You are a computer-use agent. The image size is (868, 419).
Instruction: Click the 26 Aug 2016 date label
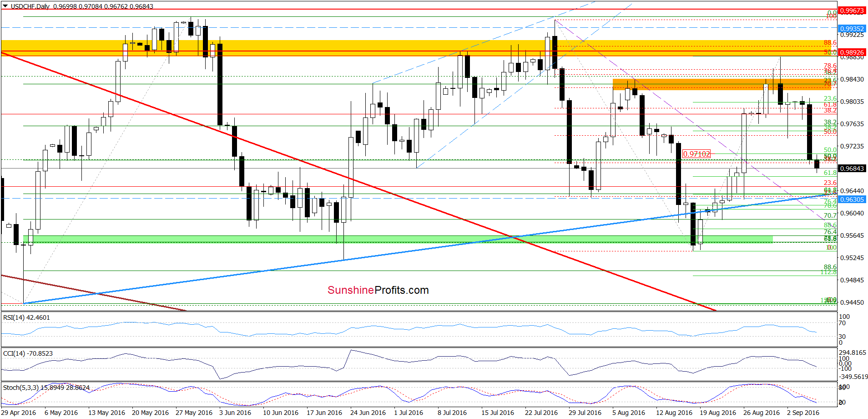pos(762,413)
